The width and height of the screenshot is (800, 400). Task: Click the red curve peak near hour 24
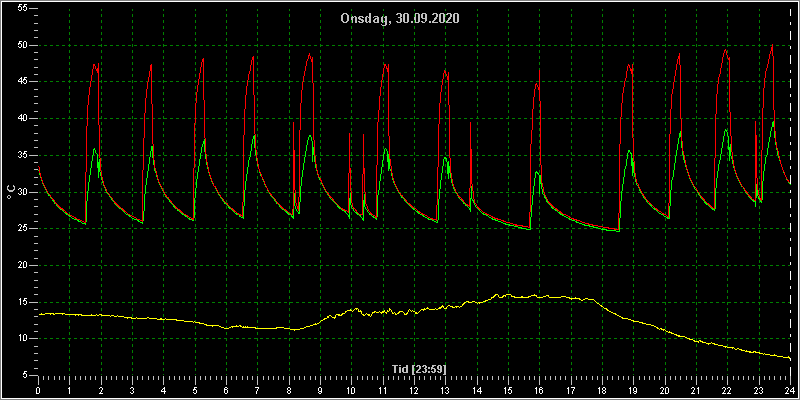click(x=772, y=45)
